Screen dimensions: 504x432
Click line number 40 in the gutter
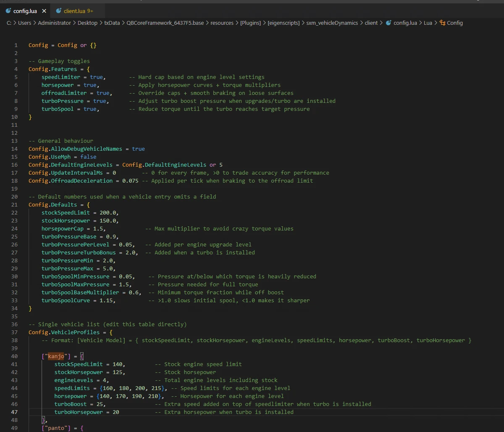coord(15,356)
